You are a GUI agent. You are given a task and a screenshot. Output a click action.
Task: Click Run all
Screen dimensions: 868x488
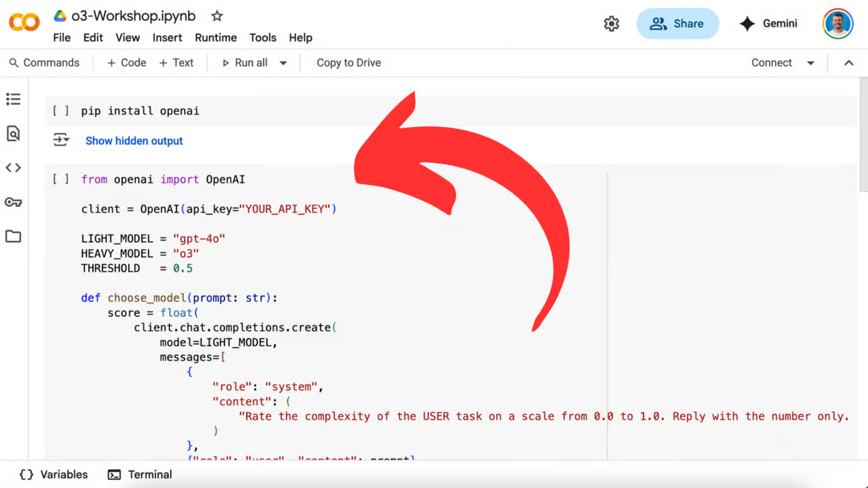[245, 62]
